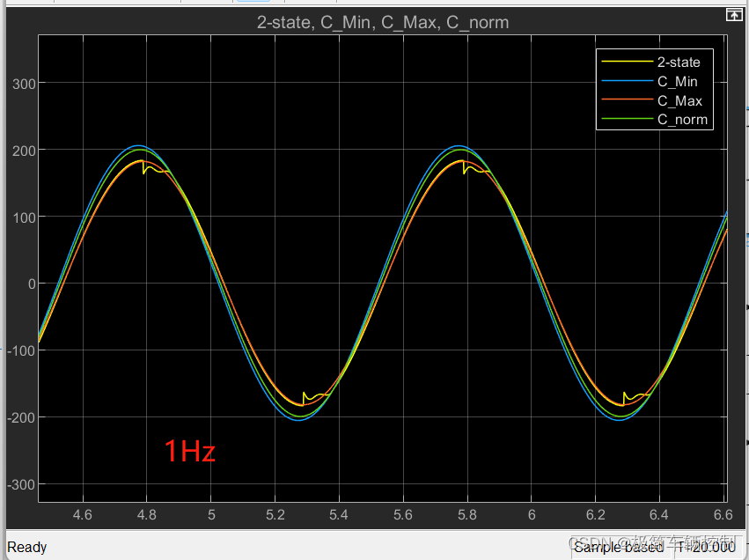Click the x-axis label 6.6
749x560 pixels.
(723, 515)
